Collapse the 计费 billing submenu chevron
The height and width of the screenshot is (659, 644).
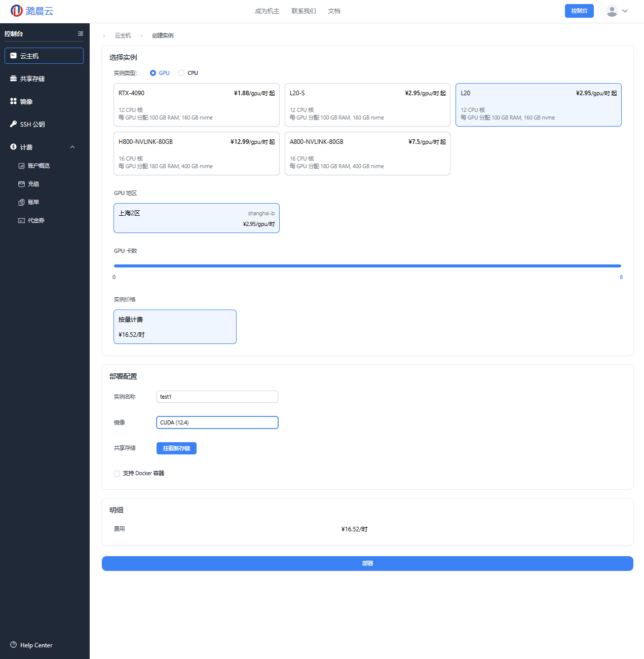point(72,147)
